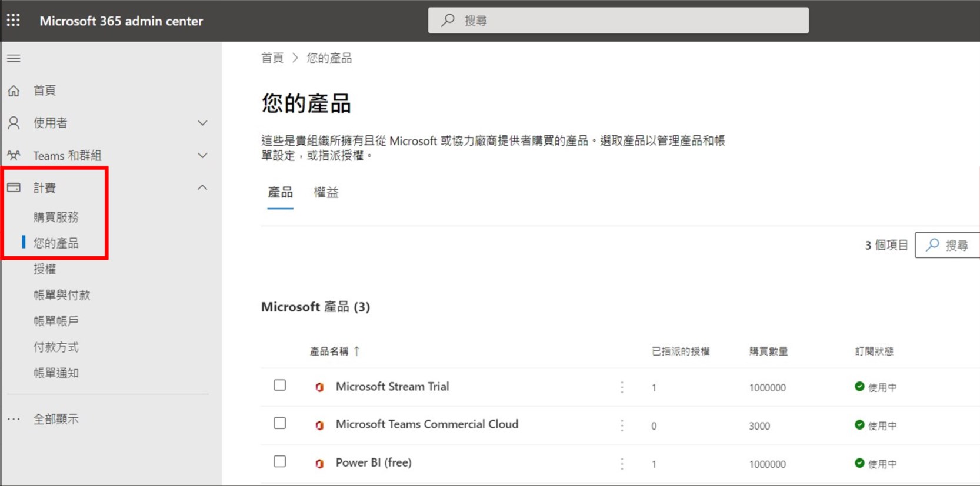Click green status check for Teams Commercial Cloud
The width and height of the screenshot is (980, 486).
click(859, 425)
